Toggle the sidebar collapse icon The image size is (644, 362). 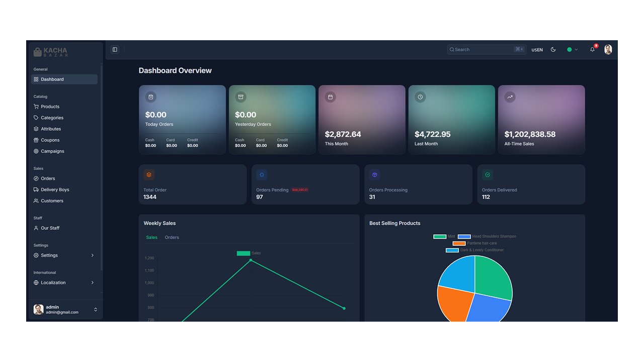[115, 49]
